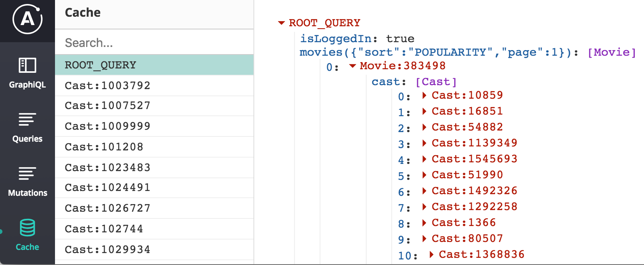Expand the Cast:10859 node
644x265 pixels.
424,95
